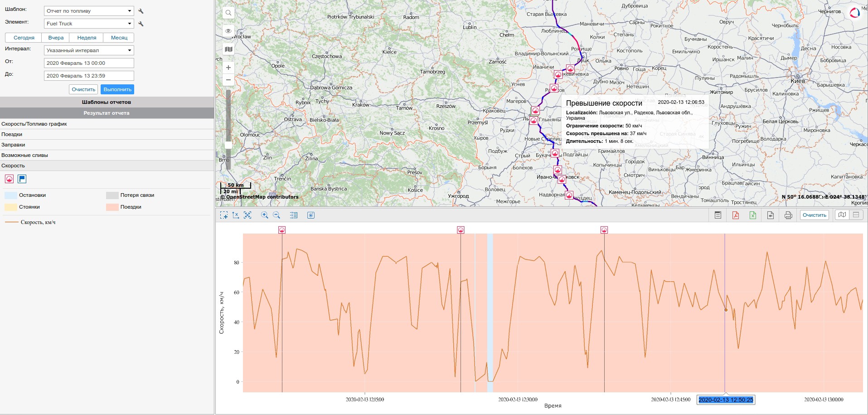Open report in new window icon
Screen dimensions: 868x415
coord(718,215)
